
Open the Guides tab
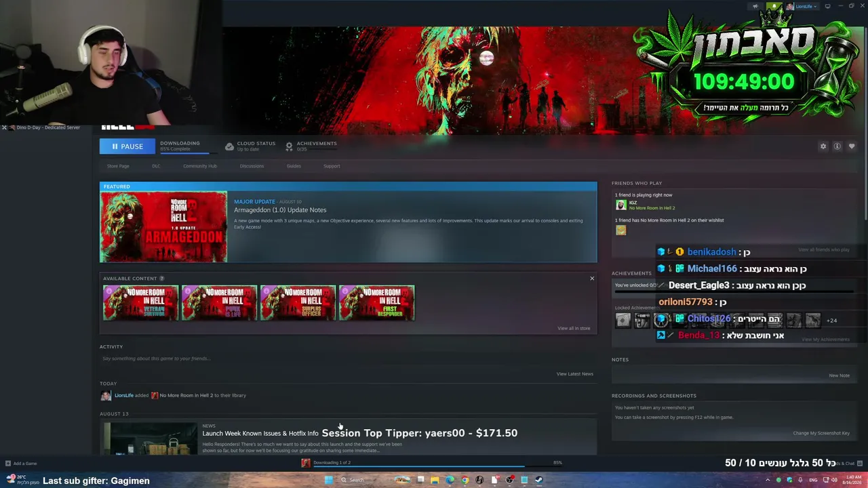(294, 166)
